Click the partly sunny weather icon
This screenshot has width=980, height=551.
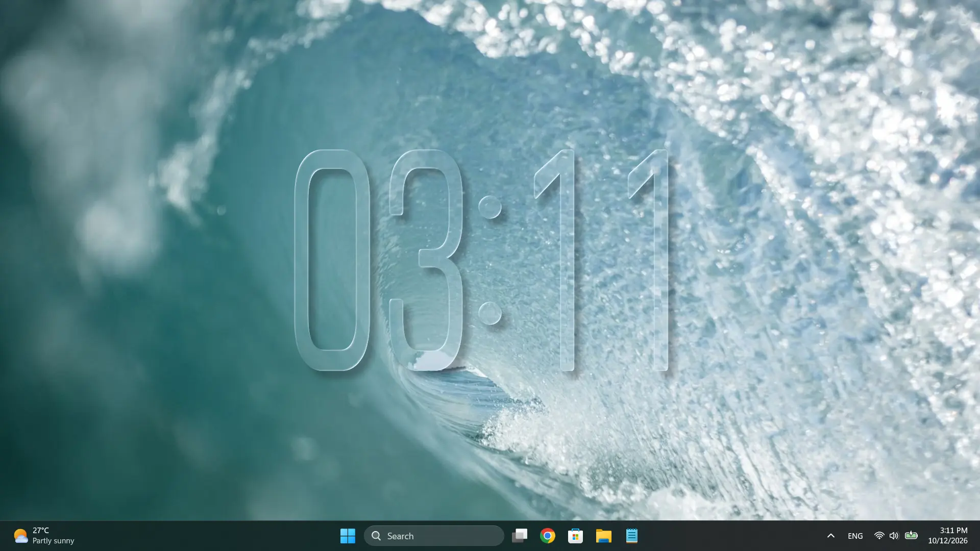pyautogui.click(x=20, y=536)
